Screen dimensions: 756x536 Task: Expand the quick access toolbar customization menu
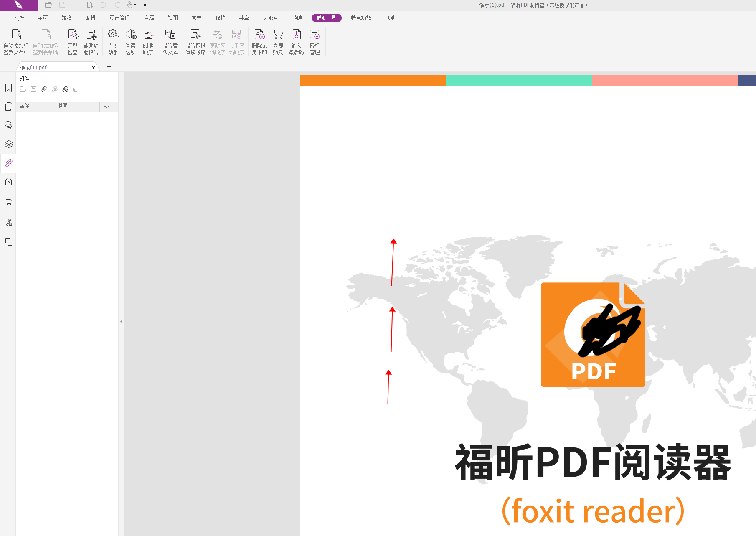(x=145, y=5)
